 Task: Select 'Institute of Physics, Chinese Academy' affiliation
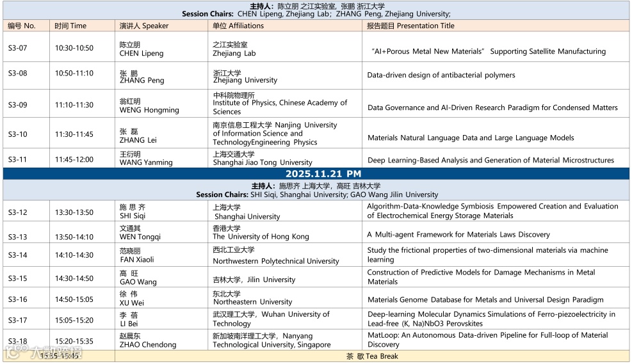click(x=280, y=104)
